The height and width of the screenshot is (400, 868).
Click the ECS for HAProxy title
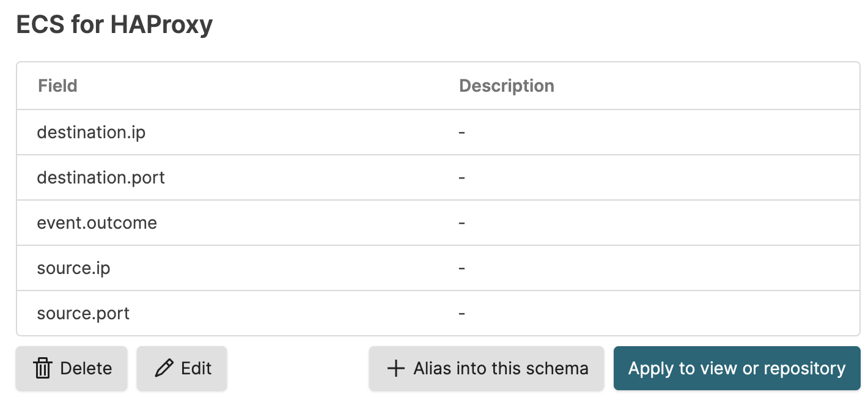point(114,24)
